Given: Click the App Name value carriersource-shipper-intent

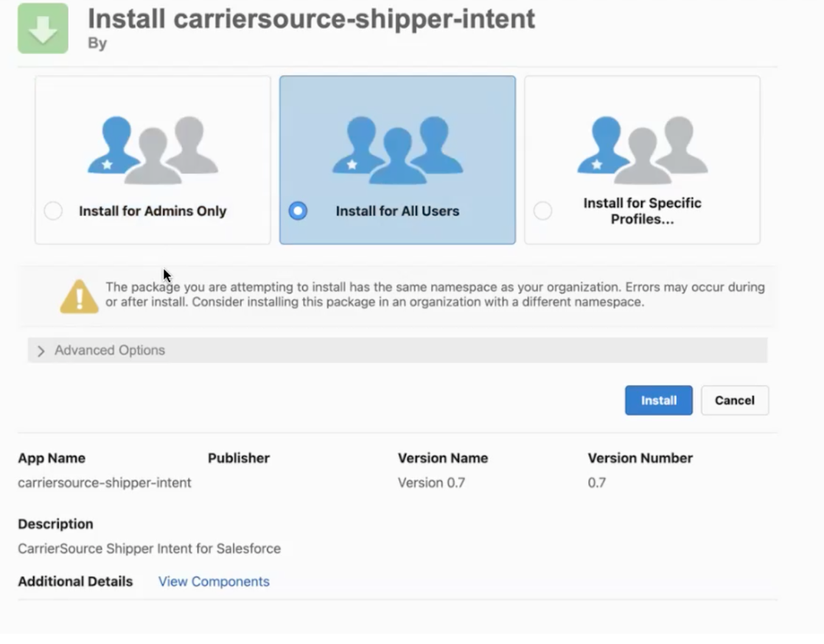Looking at the screenshot, I should click(x=105, y=483).
